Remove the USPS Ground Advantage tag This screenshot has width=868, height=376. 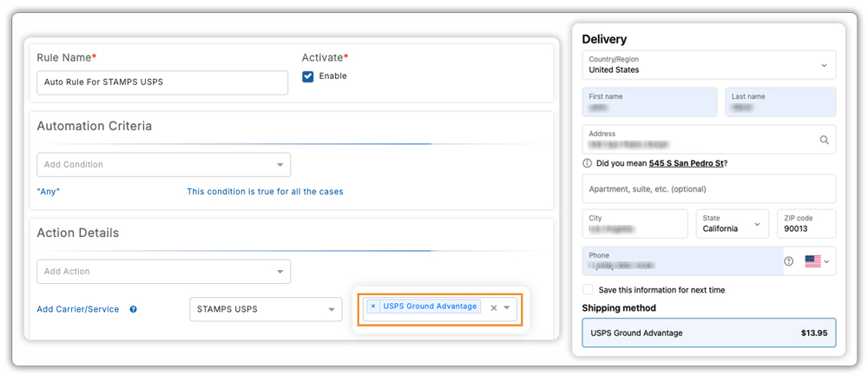pyautogui.click(x=373, y=307)
